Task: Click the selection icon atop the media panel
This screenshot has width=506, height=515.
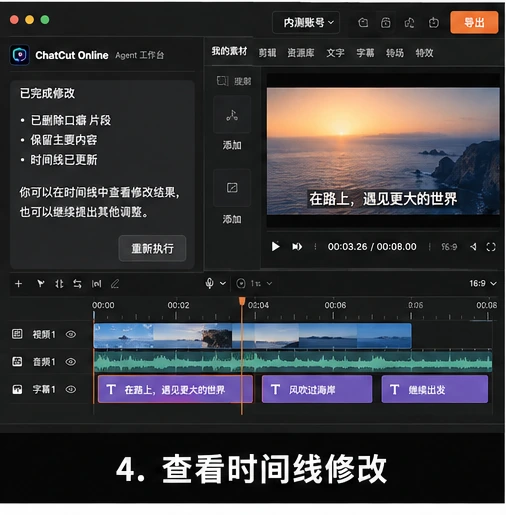Action: pos(222,81)
